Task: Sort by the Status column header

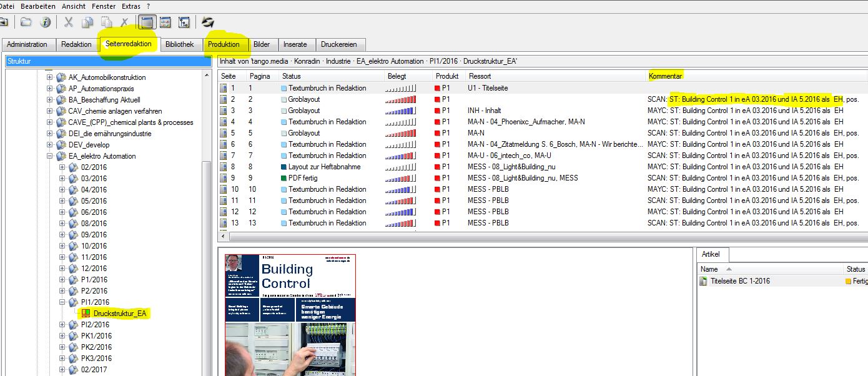Action: click(x=292, y=76)
